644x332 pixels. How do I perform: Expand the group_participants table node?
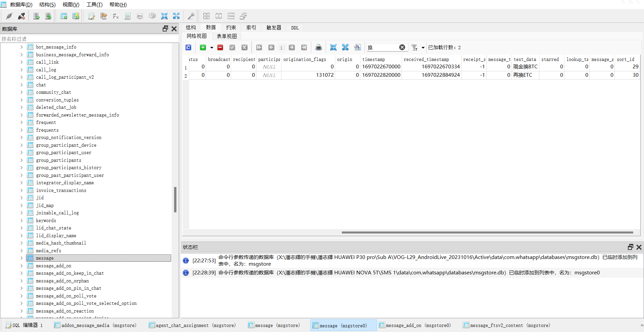[21, 160]
